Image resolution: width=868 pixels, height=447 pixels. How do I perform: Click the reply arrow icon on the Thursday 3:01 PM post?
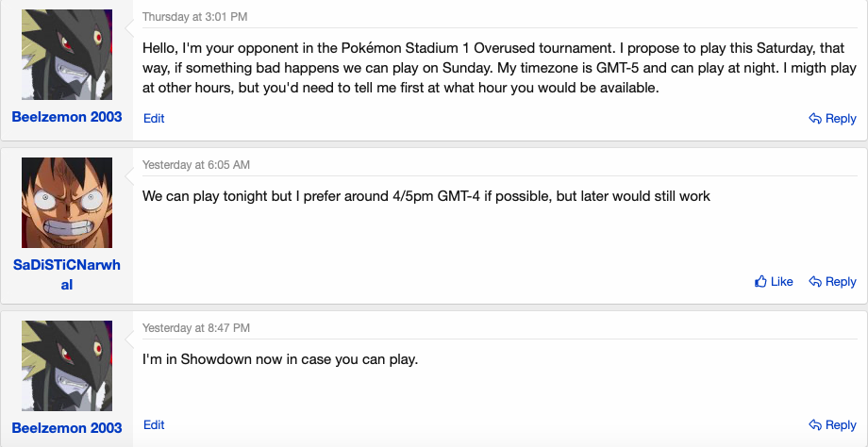pyautogui.click(x=815, y=119)
